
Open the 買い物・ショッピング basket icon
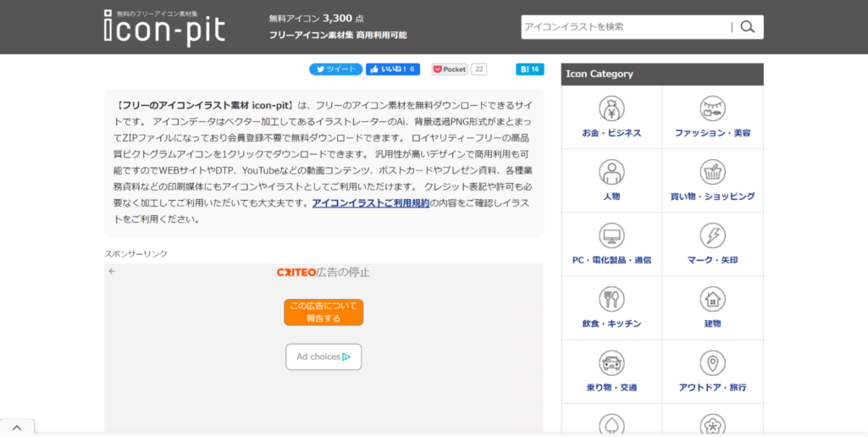tap(712, 172)
